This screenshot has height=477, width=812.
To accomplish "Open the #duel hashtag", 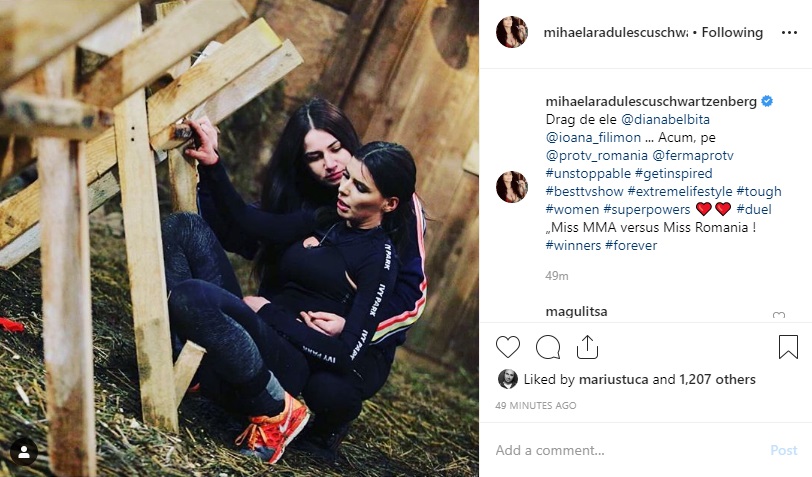I will coord(754,209).
